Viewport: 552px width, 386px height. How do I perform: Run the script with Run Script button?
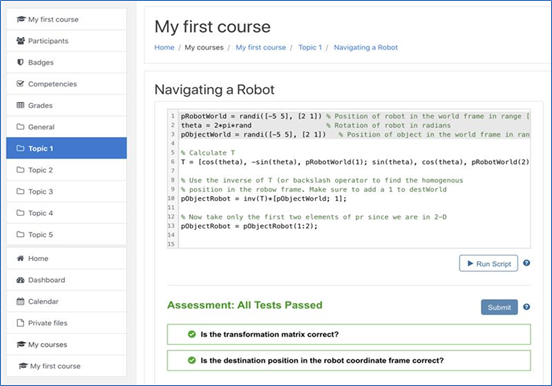click(488, 263)
